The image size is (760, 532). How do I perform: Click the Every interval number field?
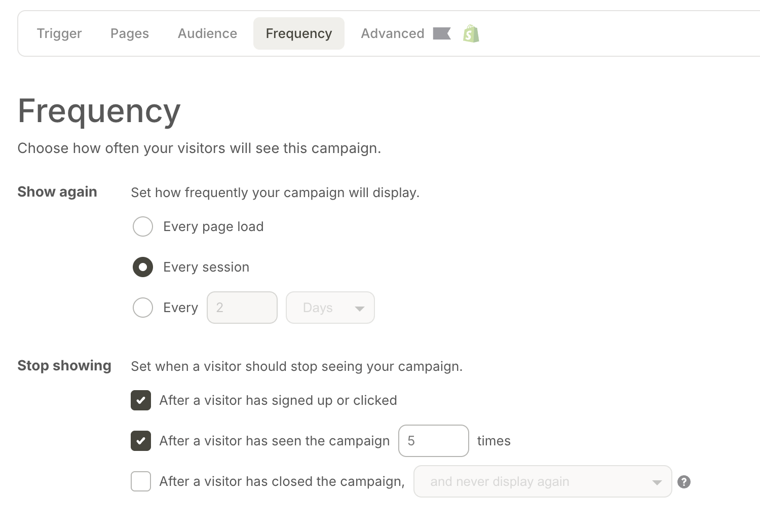[242, 308]
